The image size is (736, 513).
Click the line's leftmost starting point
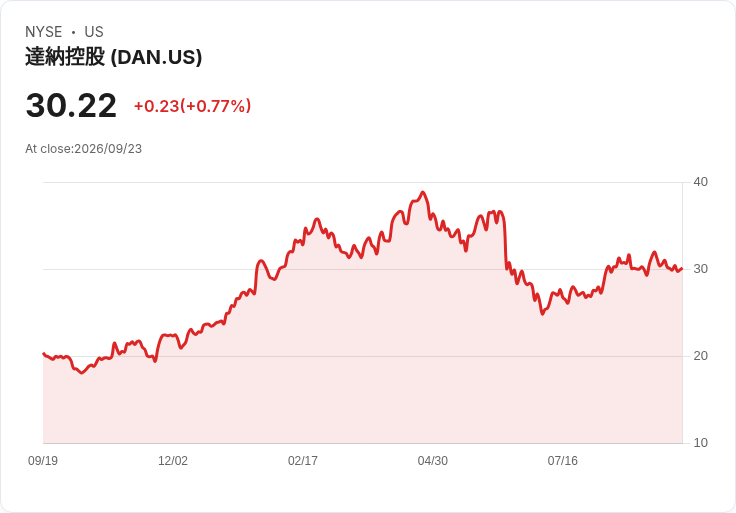click(44, 353)
